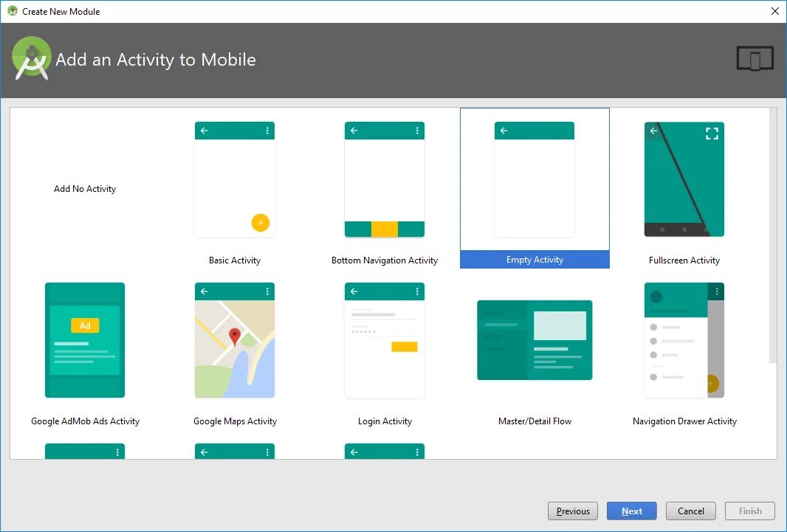Click the Google Maps Activity label
Image resolution: width=787 pixels, height=532 pixels.
(235, 421)
